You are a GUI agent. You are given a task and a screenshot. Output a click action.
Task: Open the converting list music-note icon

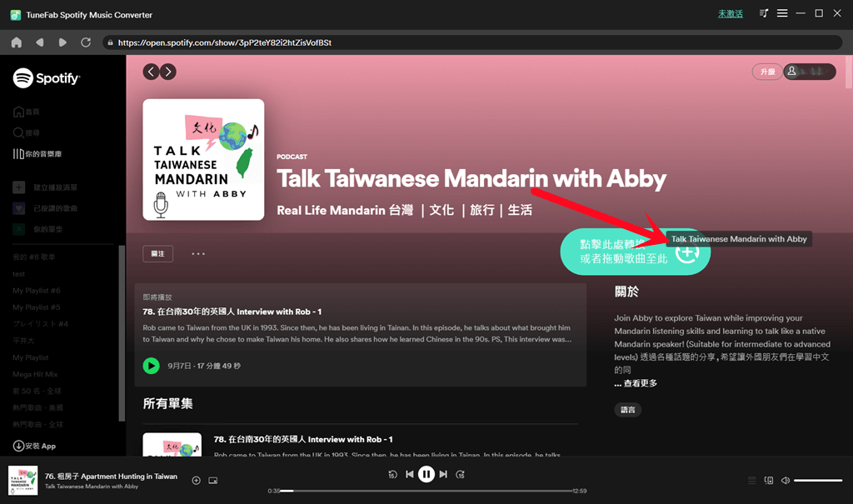pyautogui.click(x=764, y=13)
